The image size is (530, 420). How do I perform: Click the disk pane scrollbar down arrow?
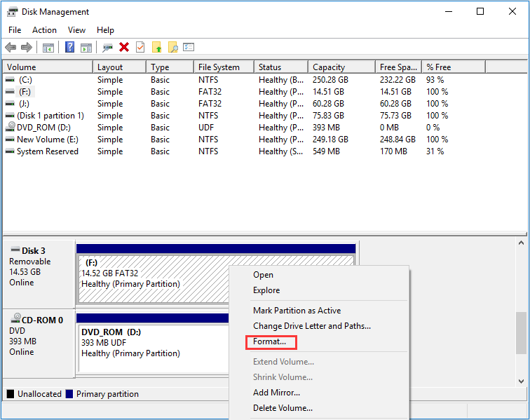521,379
